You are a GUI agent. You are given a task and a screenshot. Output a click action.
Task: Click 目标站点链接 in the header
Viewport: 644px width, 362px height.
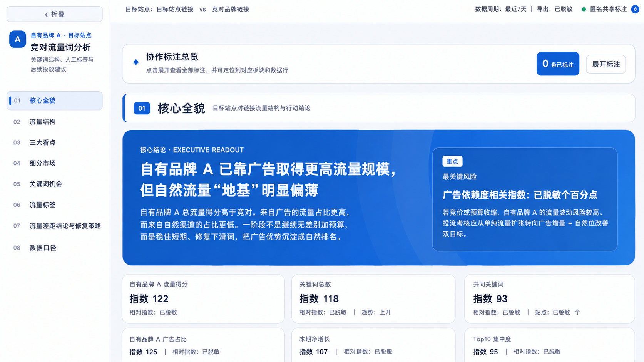point(175,9)
